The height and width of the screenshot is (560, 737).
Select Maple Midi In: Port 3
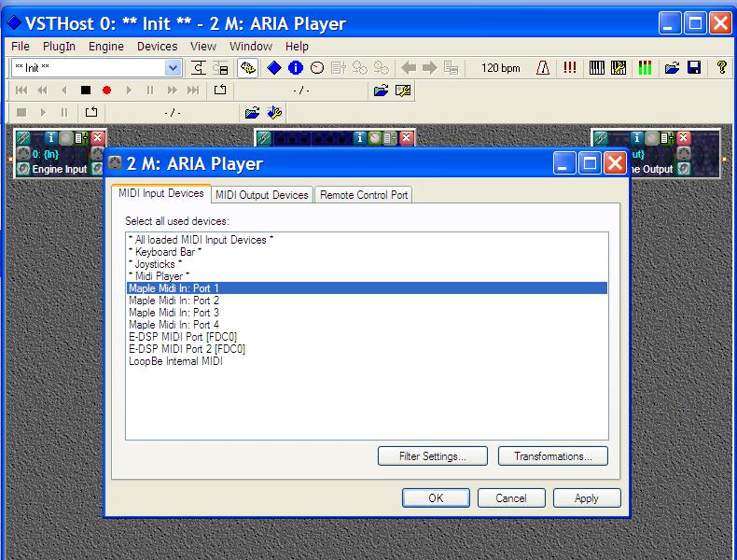tap(367, 313)
